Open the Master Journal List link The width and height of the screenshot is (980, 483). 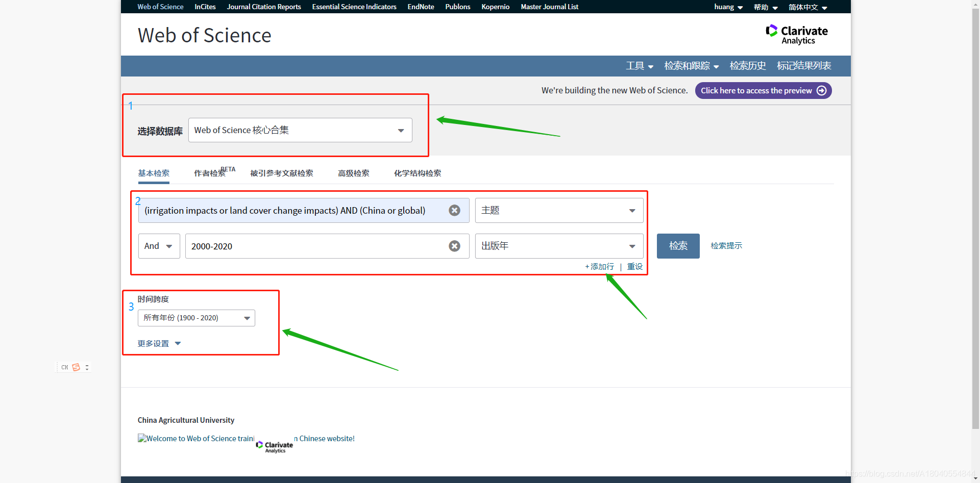tap(550, 7)
